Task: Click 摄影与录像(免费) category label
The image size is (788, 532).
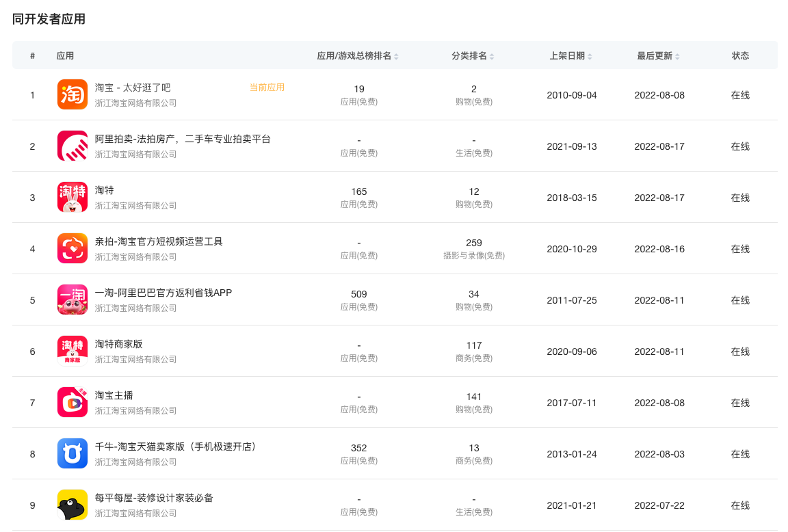Action: (474, 256)
